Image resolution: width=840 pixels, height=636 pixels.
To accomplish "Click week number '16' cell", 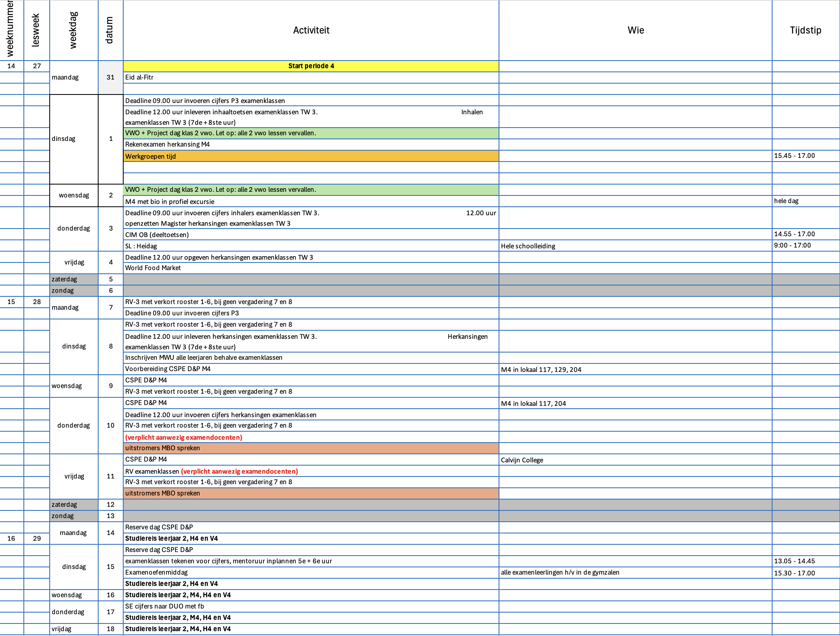I will (12, 539).
